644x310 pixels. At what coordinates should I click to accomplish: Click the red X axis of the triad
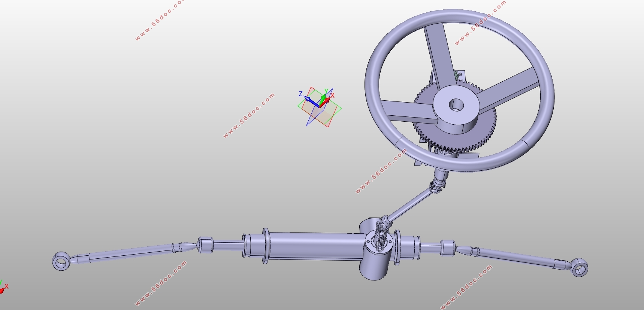(325, 102)
